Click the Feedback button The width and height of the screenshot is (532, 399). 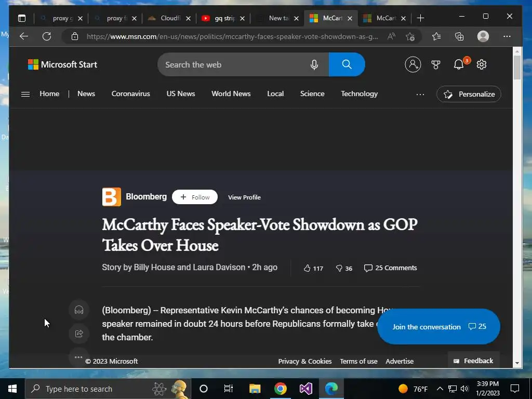click(474, 361)
